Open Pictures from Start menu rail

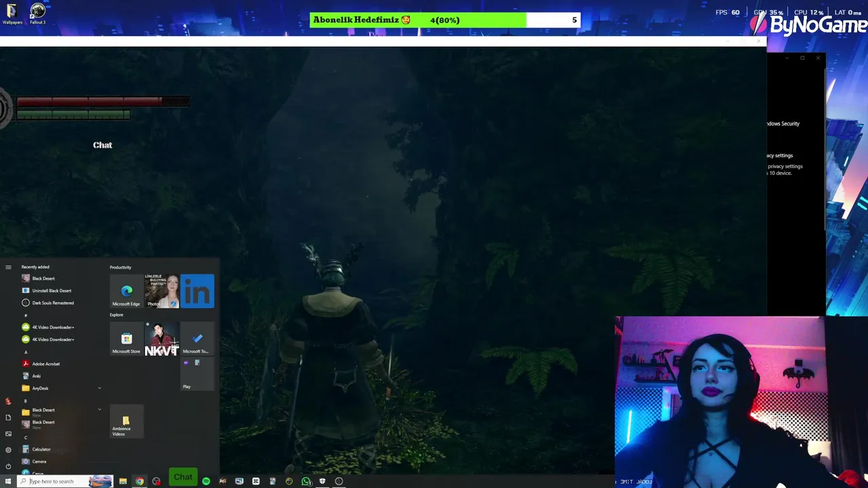(8, 434)
